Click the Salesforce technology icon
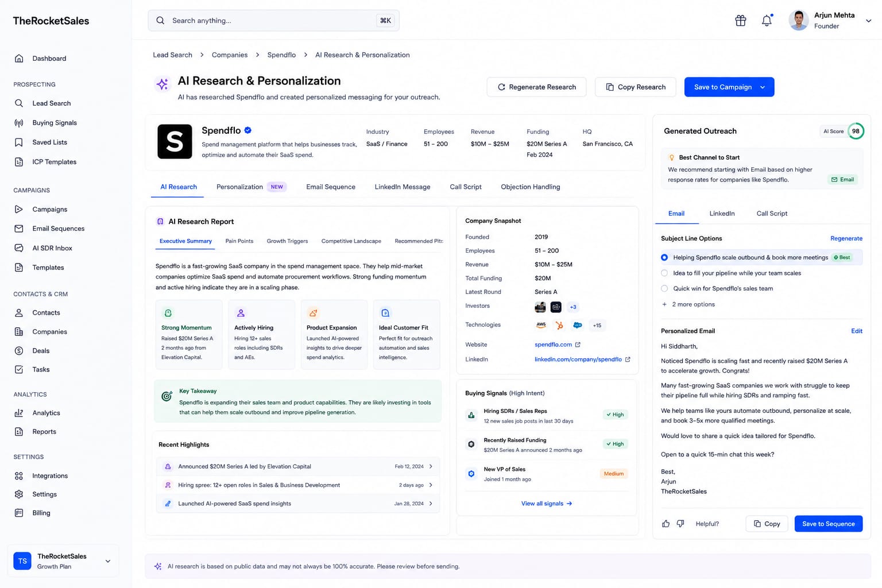 tap(578, 325)
